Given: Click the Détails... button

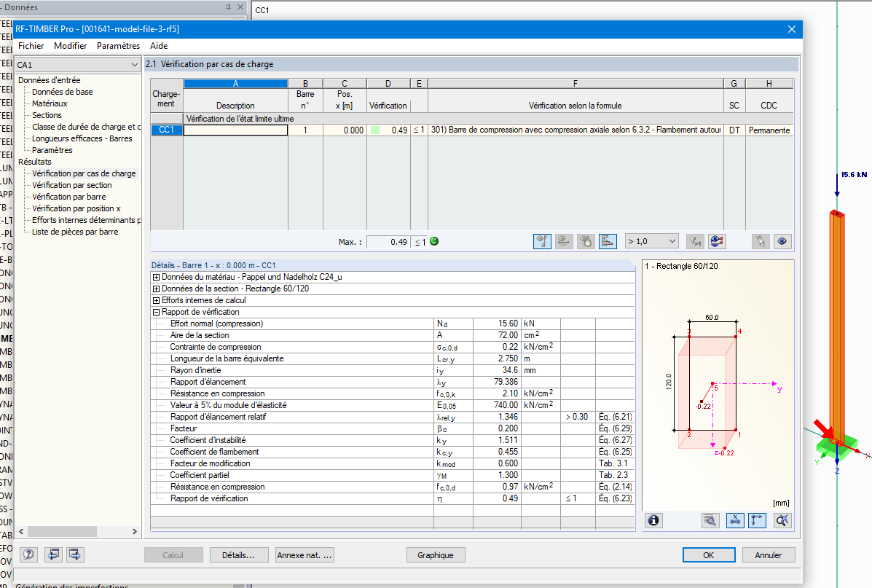Looking at the screenshot, I should click(x=238, y=555).
